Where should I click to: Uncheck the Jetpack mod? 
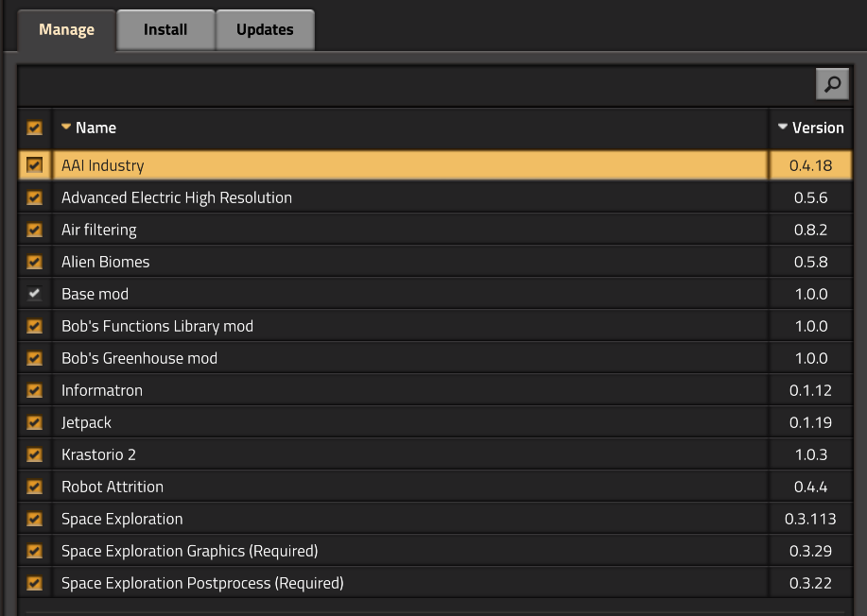point(35,422)
